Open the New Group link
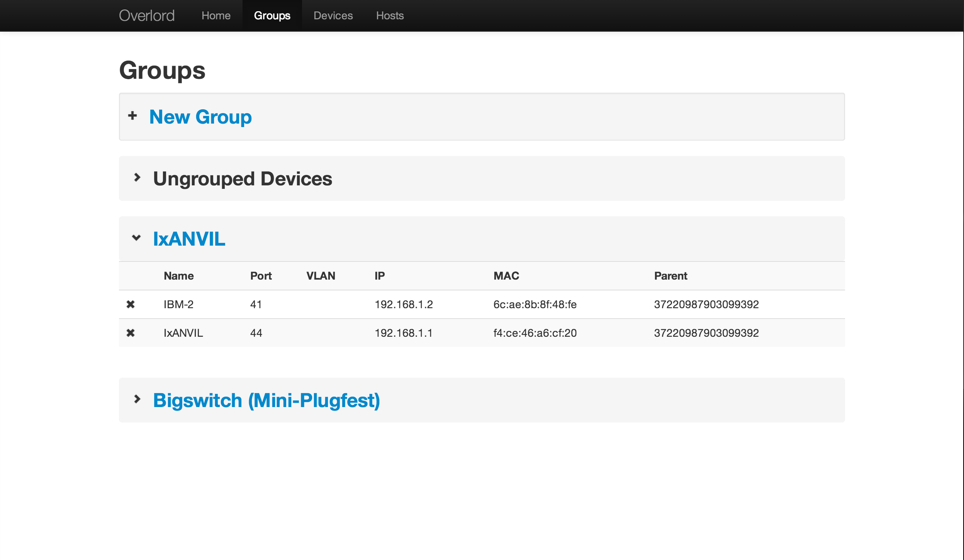Viewport: 964px width, 560px height. tap(200, 117)
